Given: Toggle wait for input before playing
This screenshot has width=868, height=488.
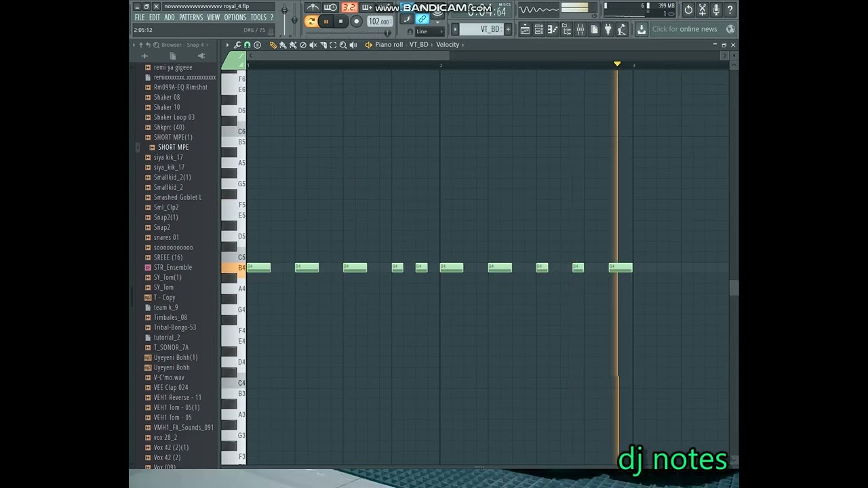Looking at the screenshot, I should point(330,7).
